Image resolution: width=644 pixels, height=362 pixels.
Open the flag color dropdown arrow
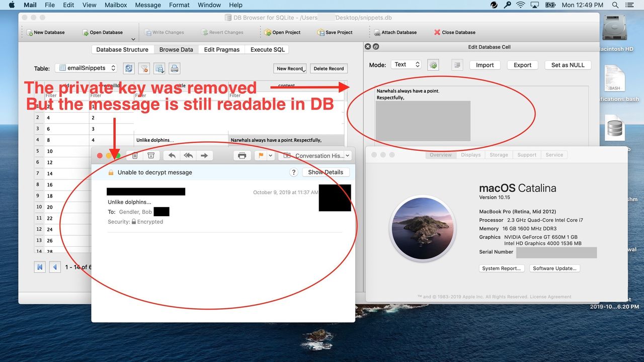tap(271, 155)
